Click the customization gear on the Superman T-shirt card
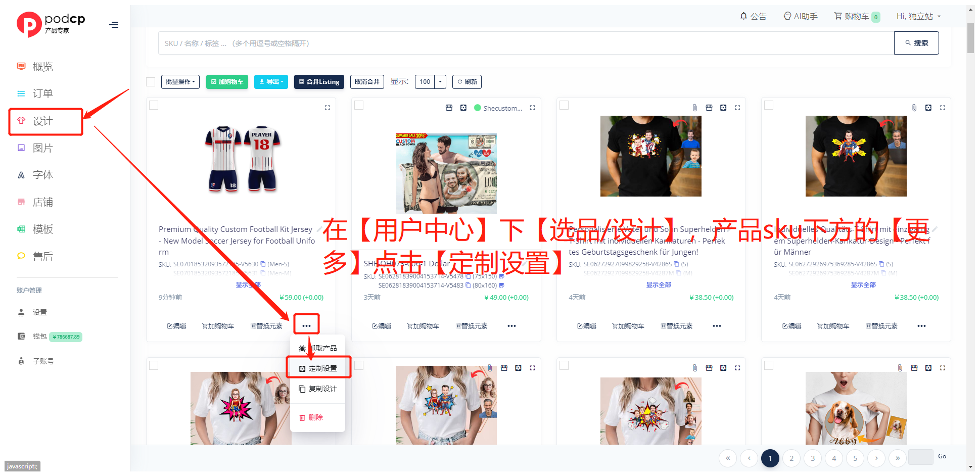Screen dimensions: 980x476 pyautogui.click(x=928, y=108)
